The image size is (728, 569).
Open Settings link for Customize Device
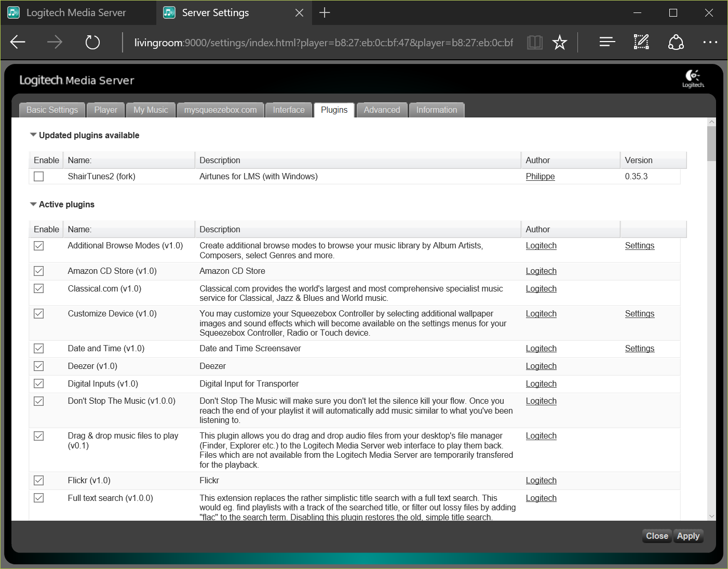640,314
